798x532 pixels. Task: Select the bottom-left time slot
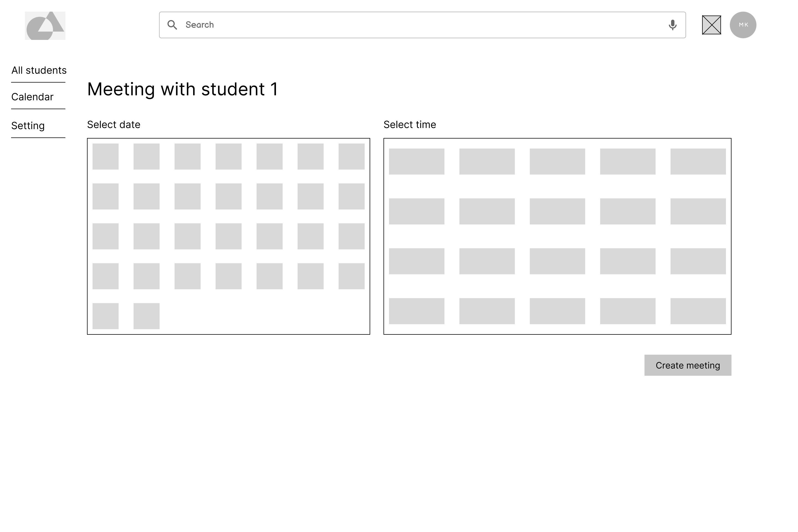point(416,311)
